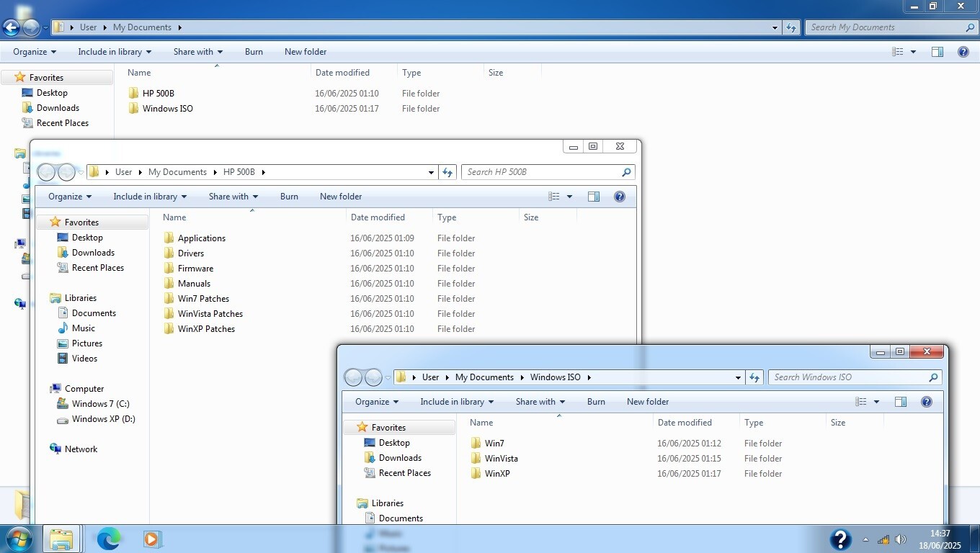This screenshot has width=980, height=553.
Task: Click Search HP 500B field
Action: click(x=548, y=172)
